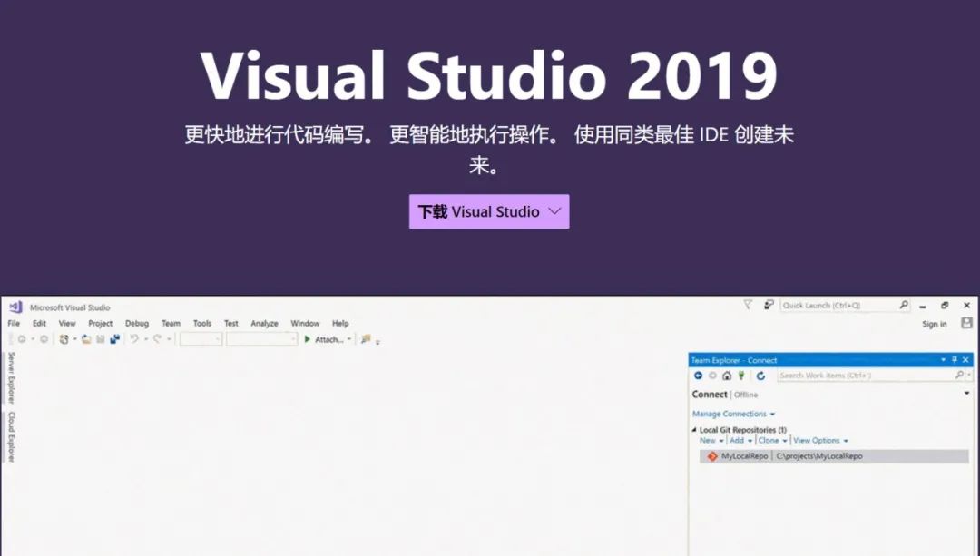This screenshot has width=980, height=556.
Task: Click the Team Explorer Forward arrow icon
Action: coord(712,376)
